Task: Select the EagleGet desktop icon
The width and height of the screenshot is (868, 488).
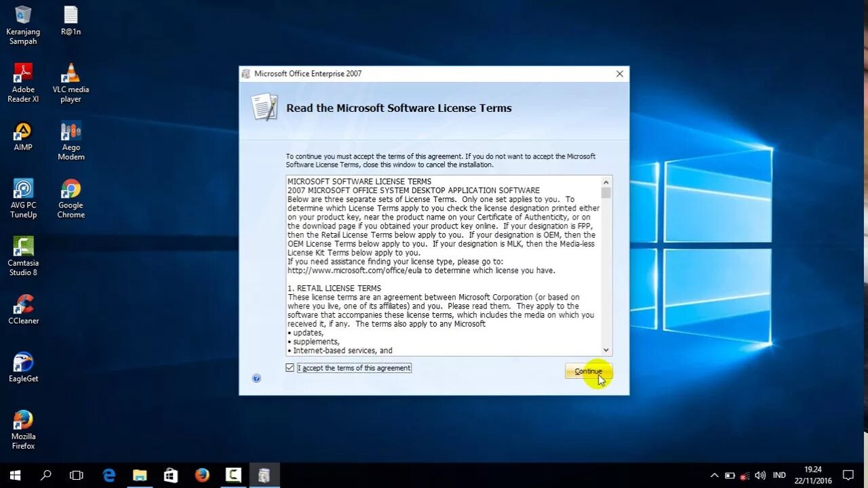Action: tap(23, 367)
